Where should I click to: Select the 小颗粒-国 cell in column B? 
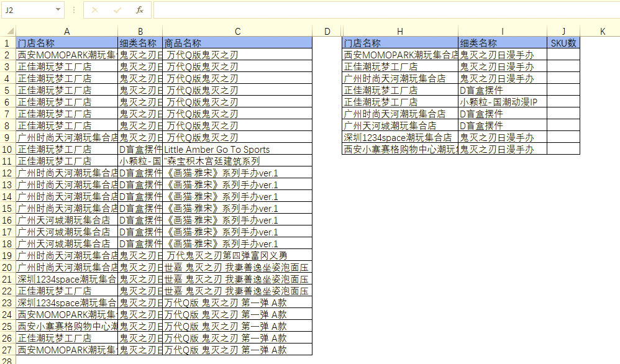click(140, 162)
